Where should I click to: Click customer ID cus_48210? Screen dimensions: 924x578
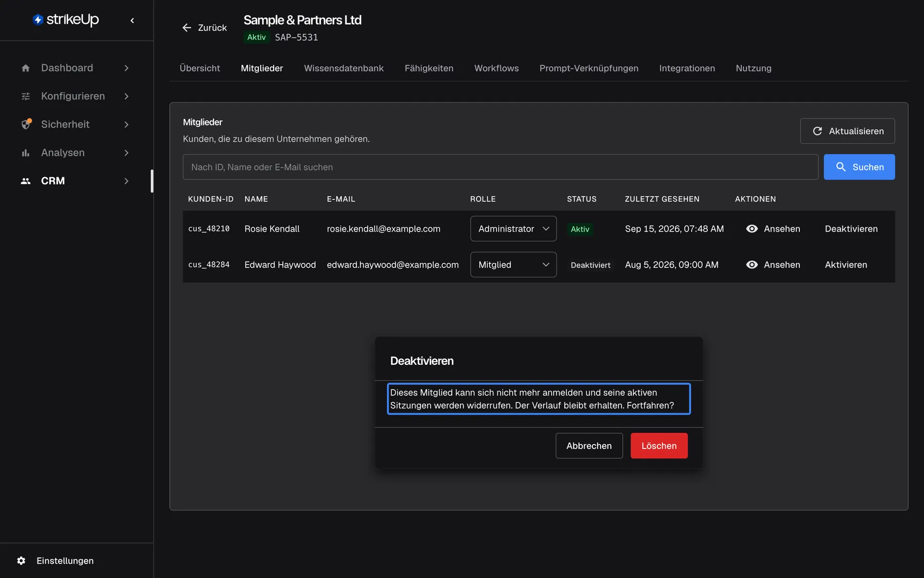point(209,229)
